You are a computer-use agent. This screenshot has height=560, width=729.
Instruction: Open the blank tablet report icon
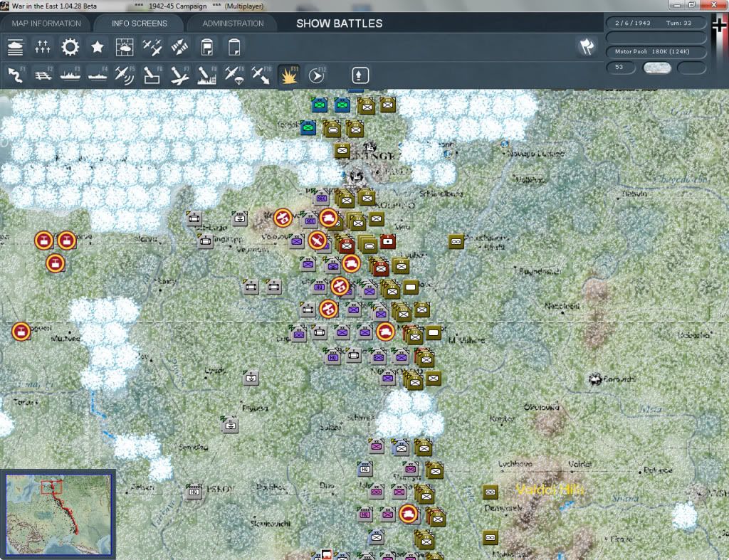234,48
